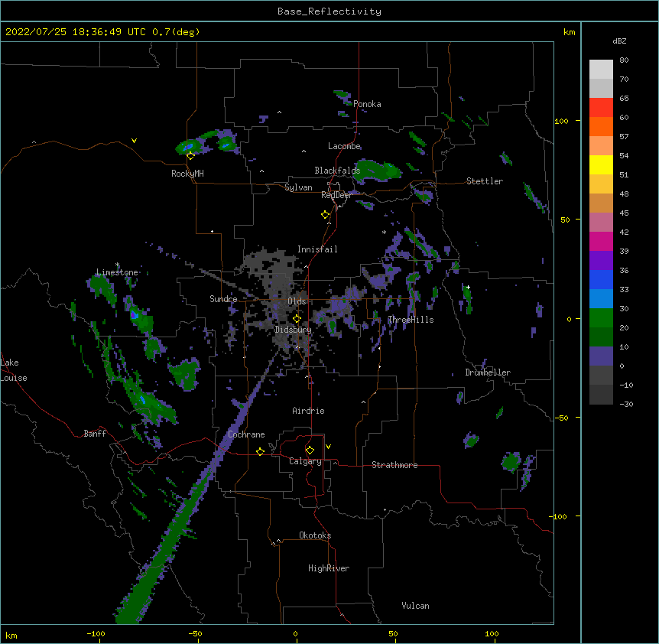The height and width of the screenshot is (644, 659).
Task: Click the Lake Louise label
Action: [14, 370]
